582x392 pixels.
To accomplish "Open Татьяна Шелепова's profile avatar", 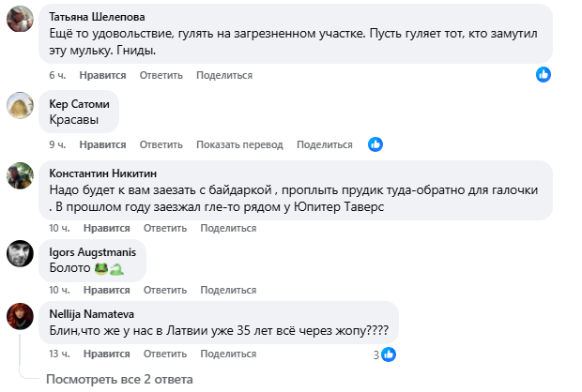I will pyautogui.click(x=21, y=23).
